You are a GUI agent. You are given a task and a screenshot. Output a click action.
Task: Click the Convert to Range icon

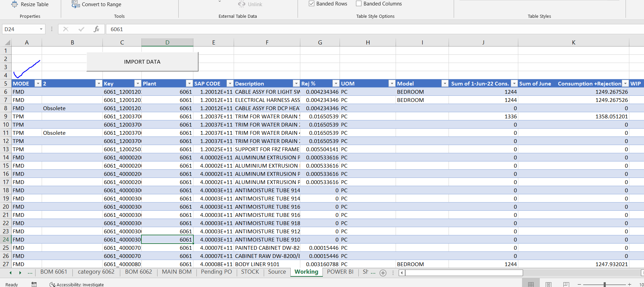coord(76,4)
